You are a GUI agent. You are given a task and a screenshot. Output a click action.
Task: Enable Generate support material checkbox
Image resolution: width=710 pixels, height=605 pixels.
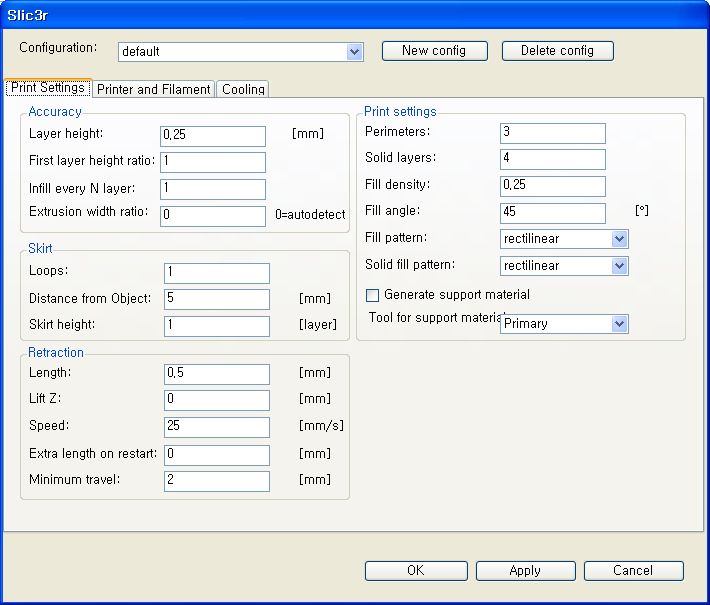click(x=373, y=295)
